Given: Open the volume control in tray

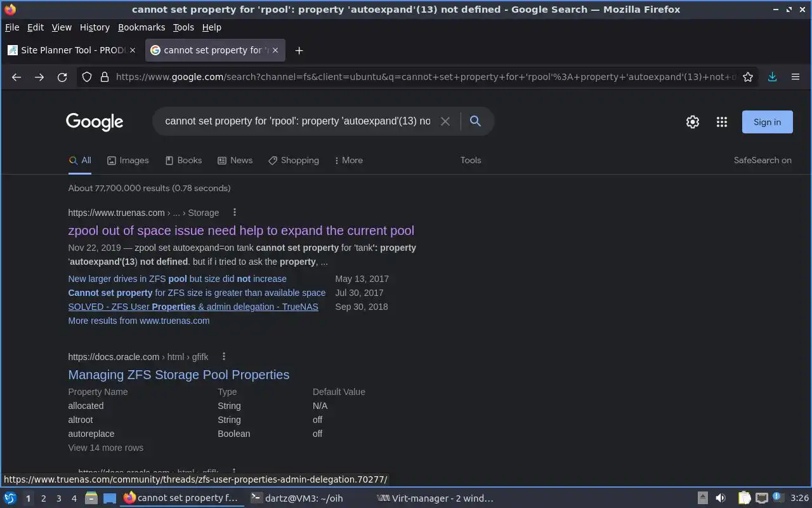Looking at the screenshot, I should click(x=721, y=498).
